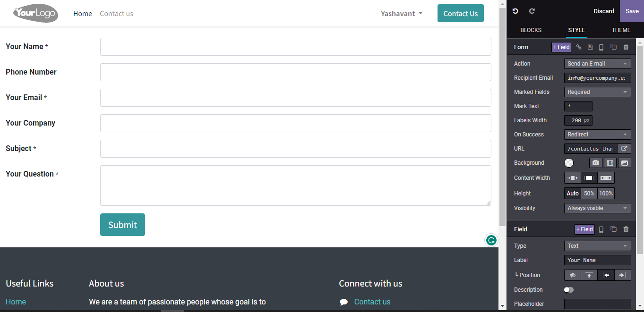Choose background video via film icon

tap(610, 163)
